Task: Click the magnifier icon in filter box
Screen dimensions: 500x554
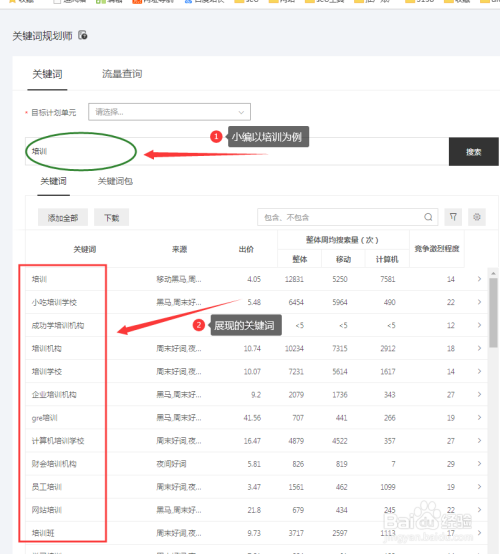Action: point(428,217)
